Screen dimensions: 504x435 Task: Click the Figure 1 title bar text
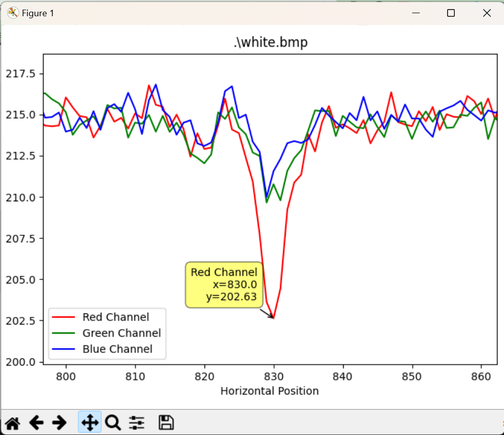click(38, 13)
